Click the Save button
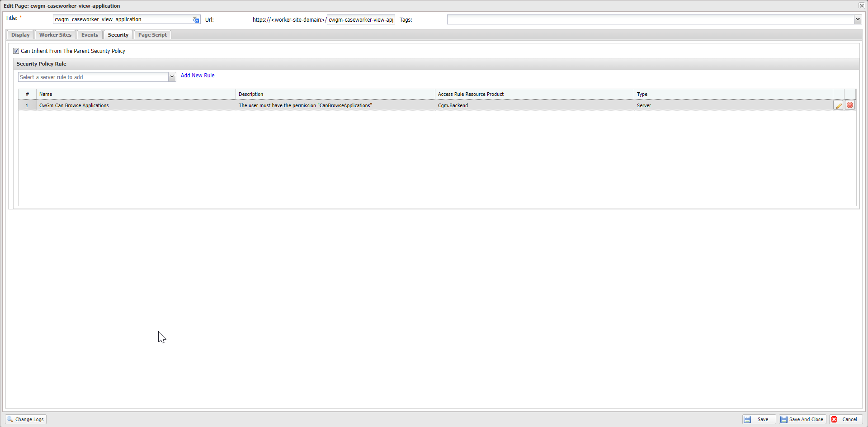Image resolution: width=868 pixels, height=427 pixels. point(759,419)
